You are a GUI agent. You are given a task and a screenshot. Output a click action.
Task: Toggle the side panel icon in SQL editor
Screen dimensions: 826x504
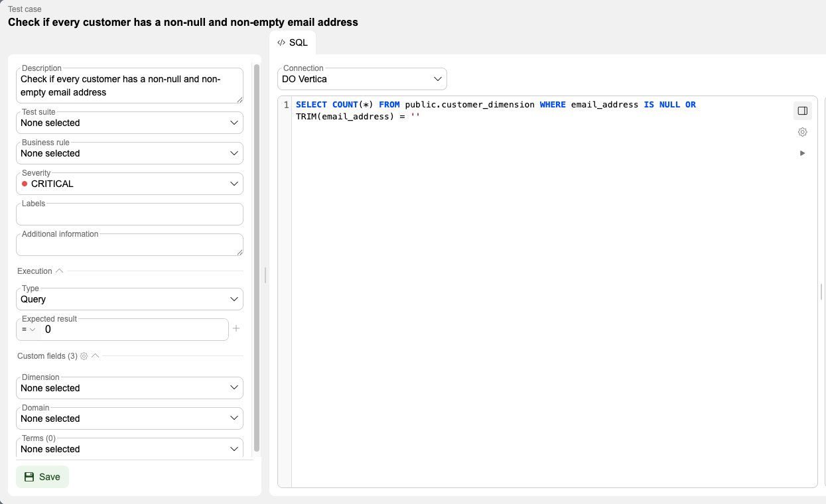803,111
